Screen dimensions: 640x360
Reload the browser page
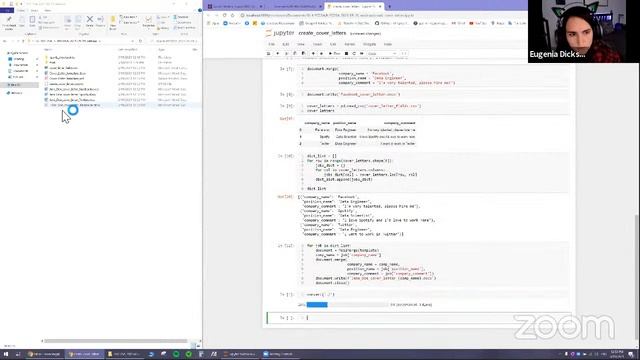(x=224, y=16)
